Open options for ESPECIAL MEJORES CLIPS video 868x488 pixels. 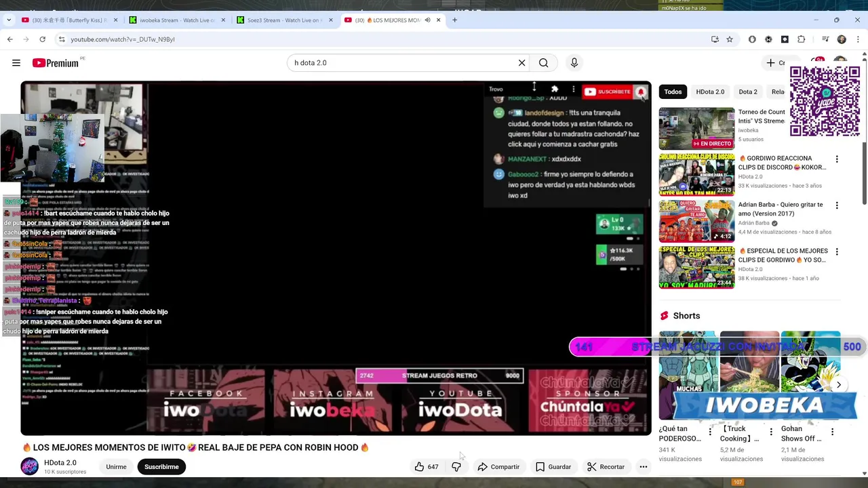[837, 251]
